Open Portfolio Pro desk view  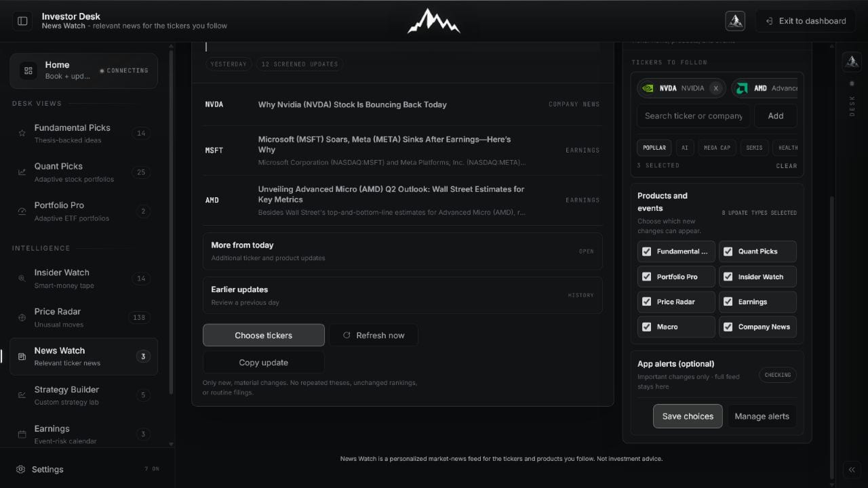(83, 211)
